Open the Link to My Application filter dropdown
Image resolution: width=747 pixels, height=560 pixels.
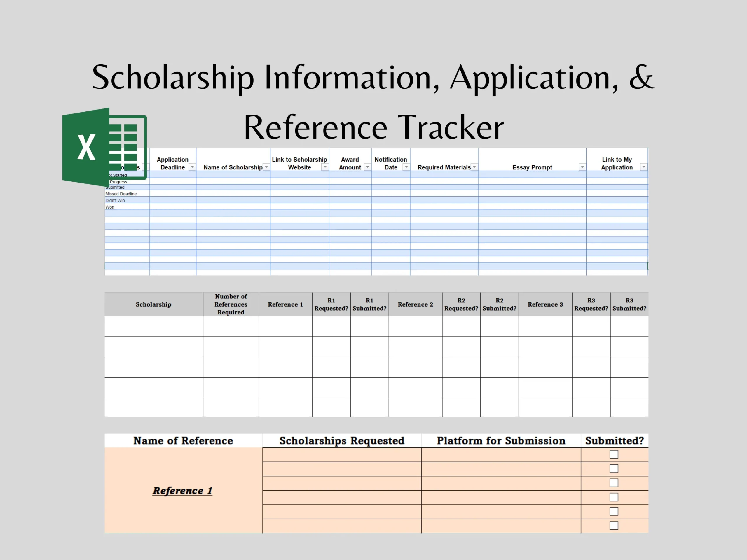[644, 167]
